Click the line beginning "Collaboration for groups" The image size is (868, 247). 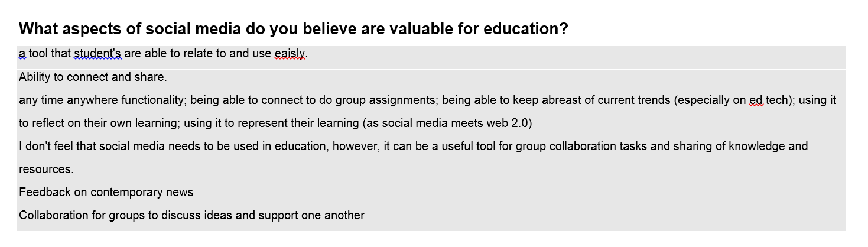(191, 215)
